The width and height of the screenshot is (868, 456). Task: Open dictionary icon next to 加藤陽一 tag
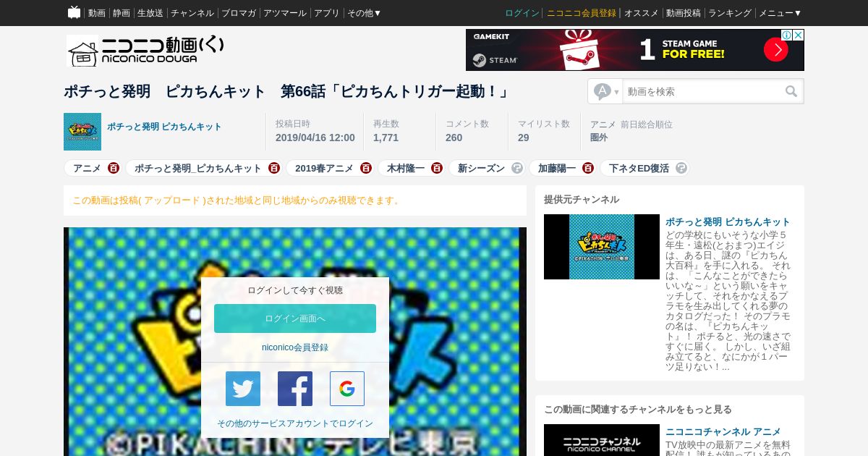[x=588, y=168]
